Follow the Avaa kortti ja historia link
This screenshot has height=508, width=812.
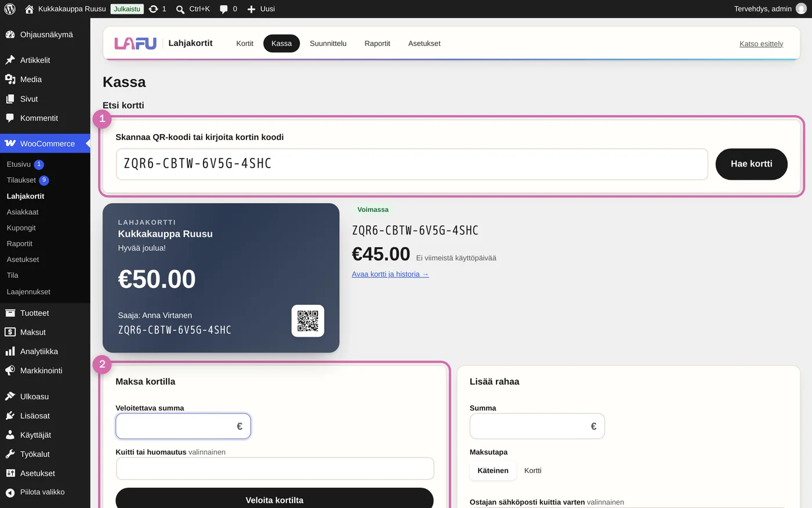pyautogui.click(x=390, y=274)
